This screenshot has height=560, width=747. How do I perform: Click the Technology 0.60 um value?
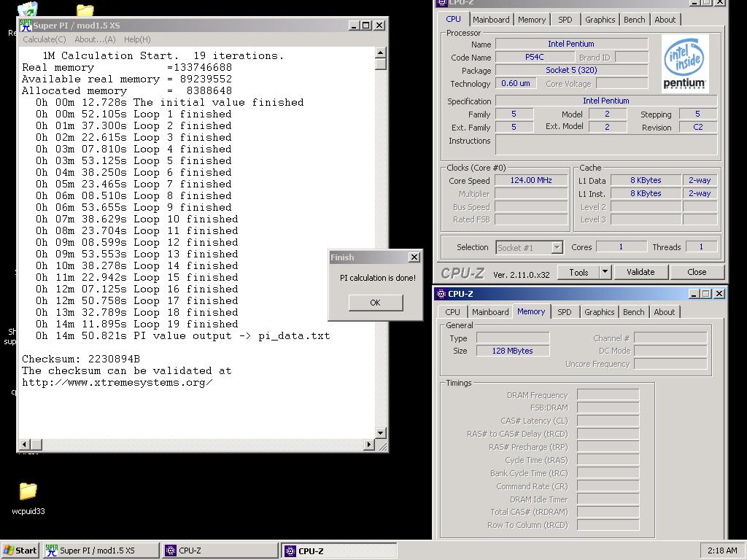point(516,83)
